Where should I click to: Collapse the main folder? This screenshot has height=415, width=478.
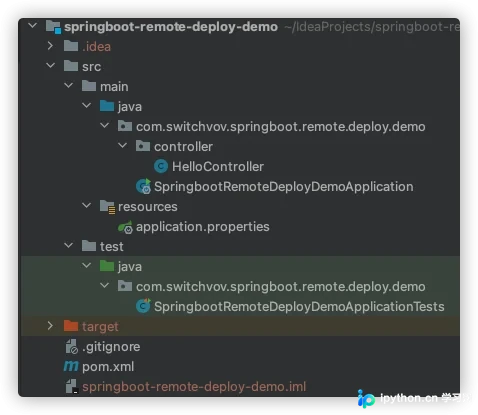coord(69,85)
